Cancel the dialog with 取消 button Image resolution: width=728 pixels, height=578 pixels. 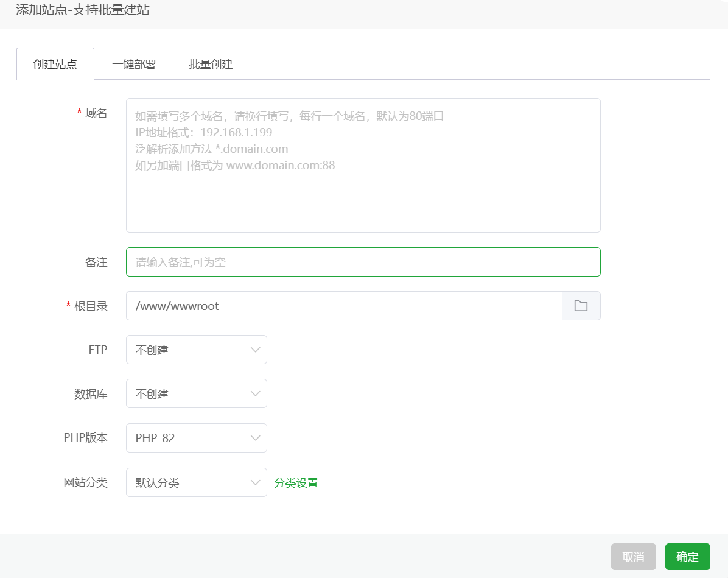coord(634,556)
